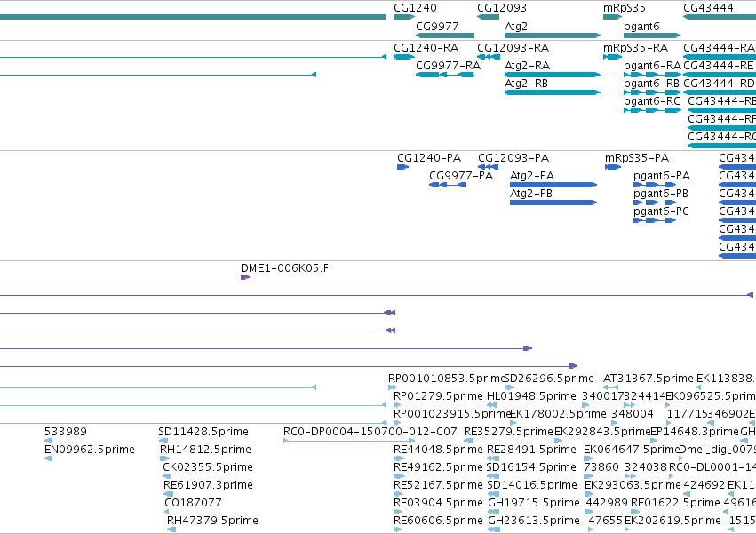
Task: Click the CG9977 gene bar
Action: pyautogui.click(x=445, y=36)
